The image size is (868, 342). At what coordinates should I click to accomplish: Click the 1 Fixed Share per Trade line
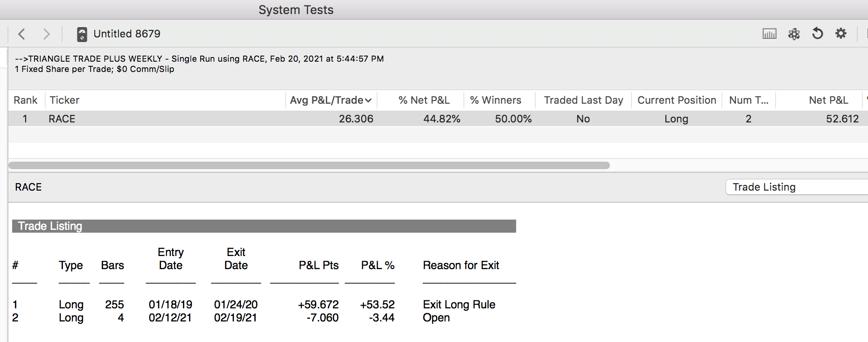click(x=95, y=69)
